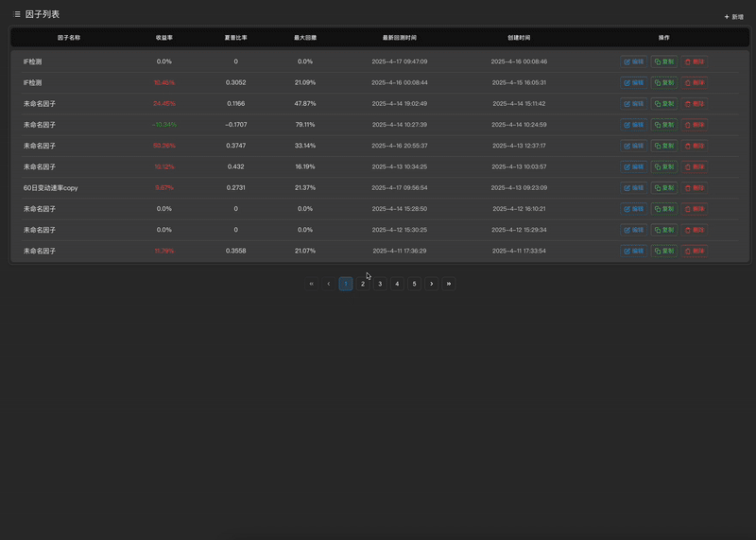756x540 pixels.
Task: Open page 5 of the factor list
Action: tap(414, 284)
